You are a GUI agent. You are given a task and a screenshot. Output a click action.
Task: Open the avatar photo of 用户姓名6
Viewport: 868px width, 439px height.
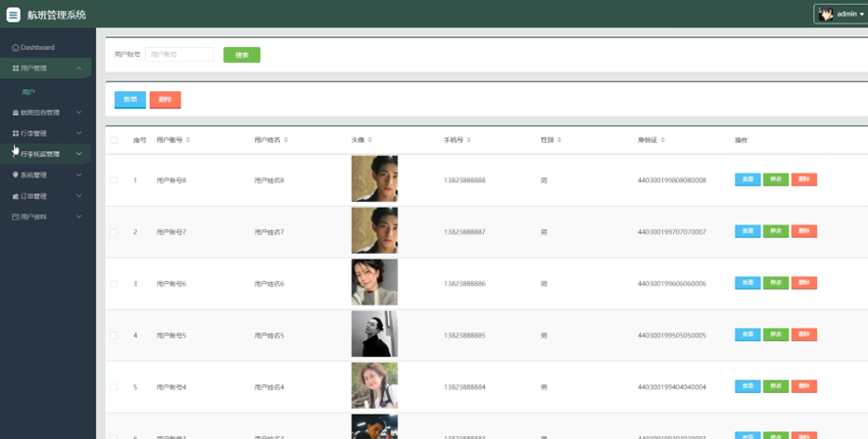[x=374, y=282]
